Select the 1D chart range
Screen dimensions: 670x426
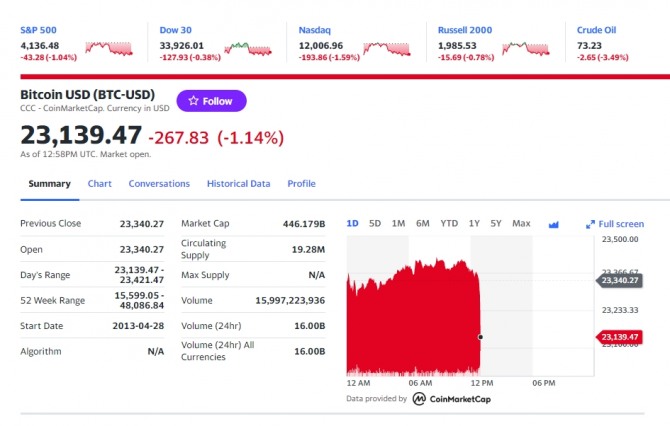[352, 223]
